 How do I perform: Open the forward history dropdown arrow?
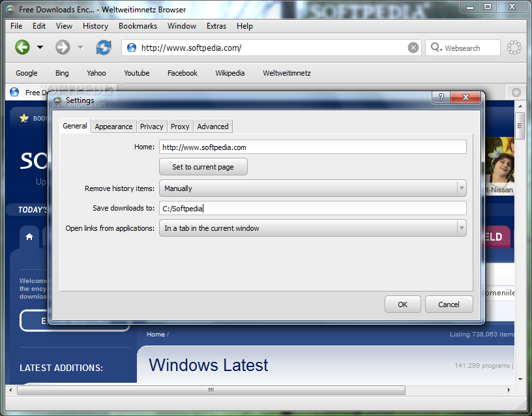[x=80, y=47]
